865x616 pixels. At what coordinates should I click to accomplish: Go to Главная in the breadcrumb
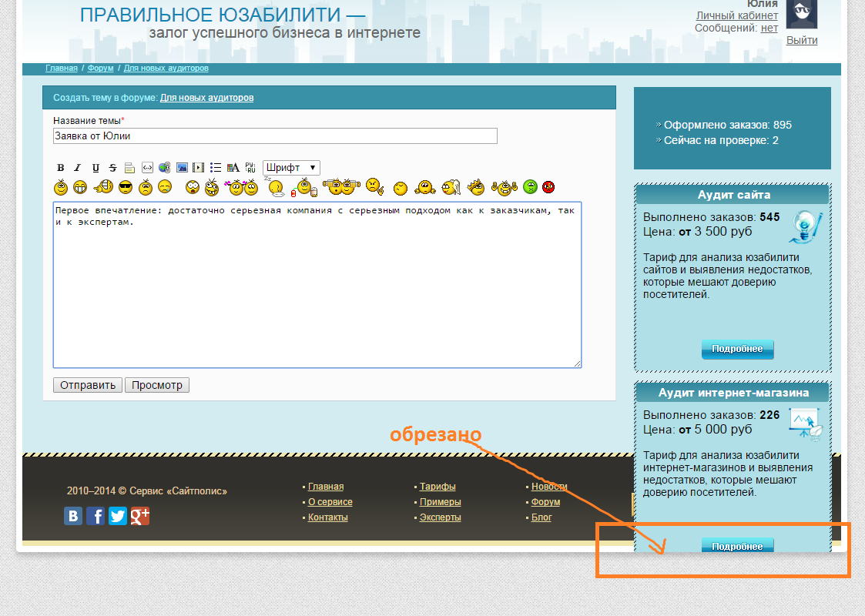pyautogui.click(x=61, y=69)
